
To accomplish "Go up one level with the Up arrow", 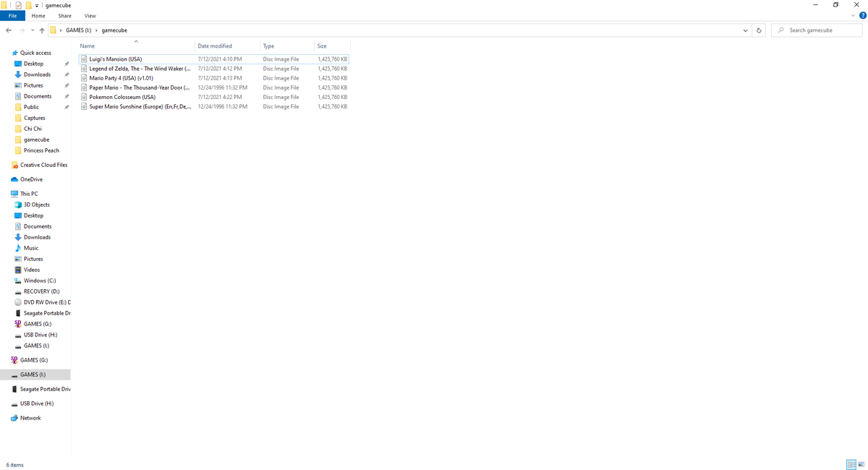I will [x=42, y=30].
